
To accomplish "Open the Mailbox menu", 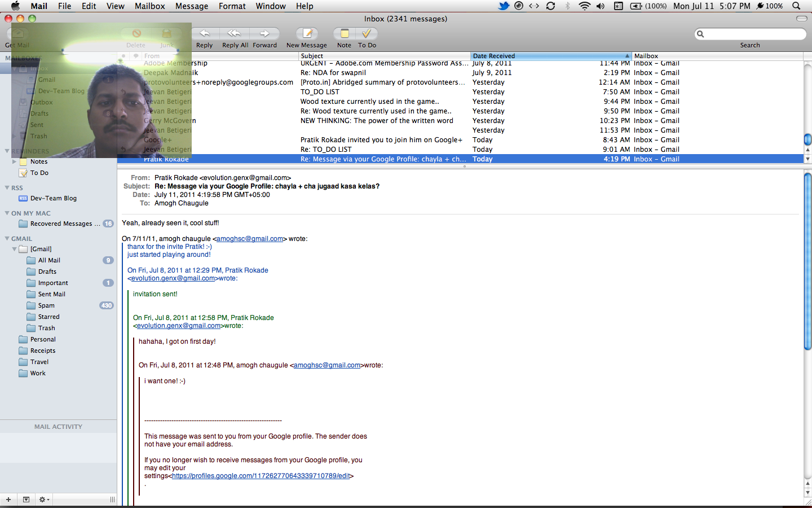I will coord(150,6).
